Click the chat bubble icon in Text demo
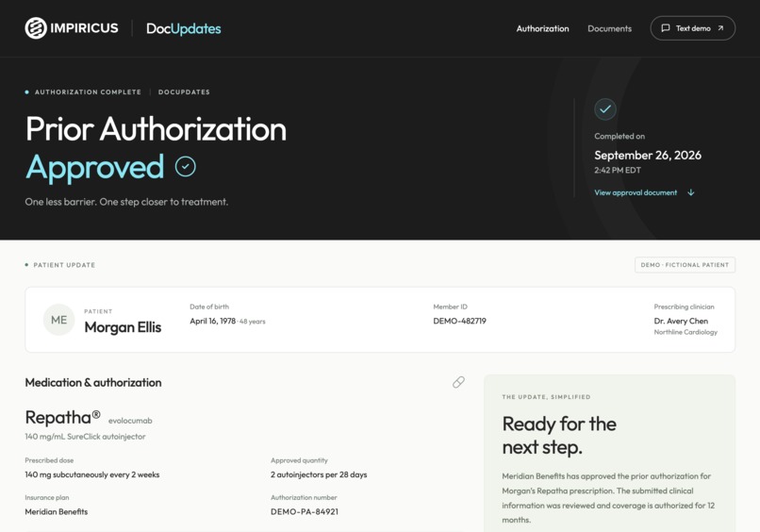 pos(666,28)
